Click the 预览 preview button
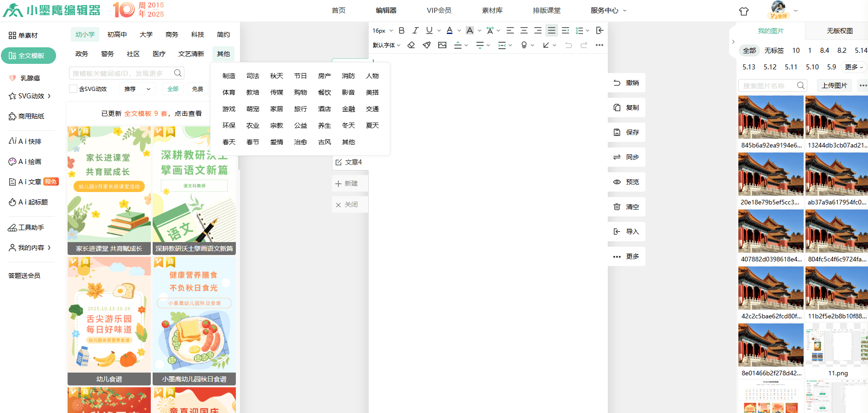The height and width of the screenshot is (413, 868). point(627,182)
